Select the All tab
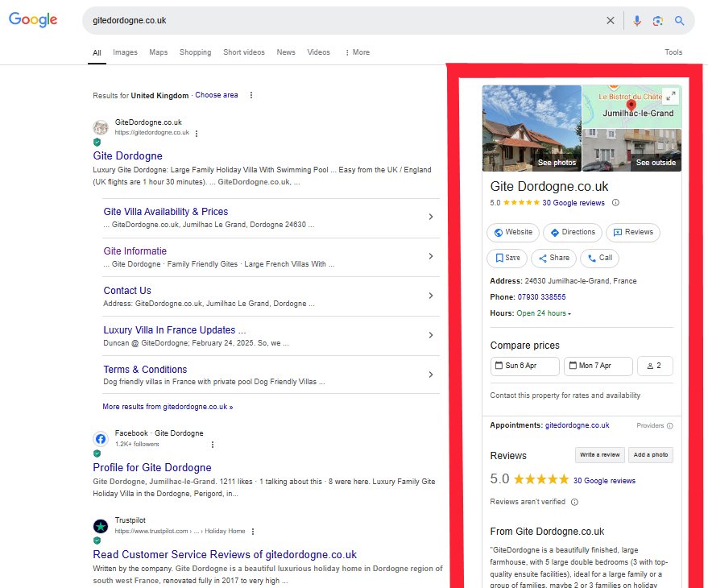 point(97,53)
